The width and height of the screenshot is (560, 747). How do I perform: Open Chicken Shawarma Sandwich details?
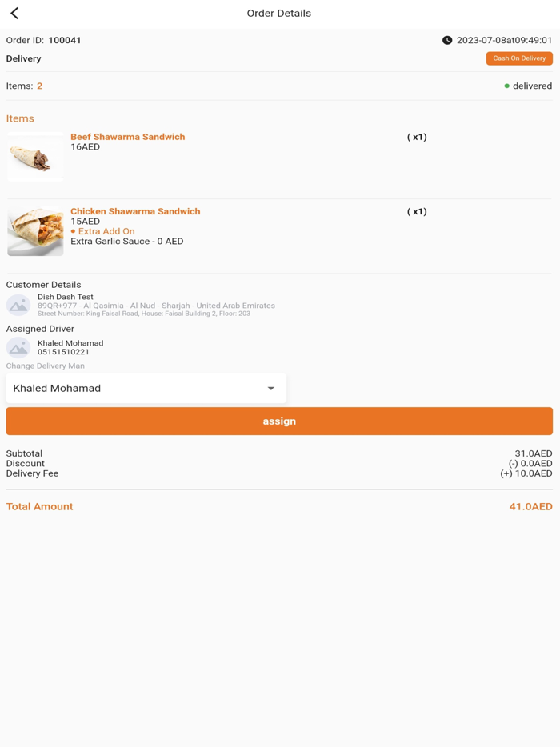point(135,211)
